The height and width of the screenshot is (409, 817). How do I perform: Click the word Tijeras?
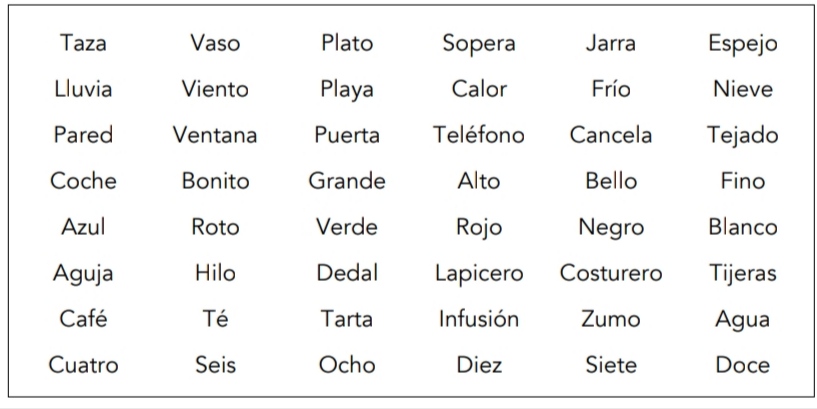[742, 274]
